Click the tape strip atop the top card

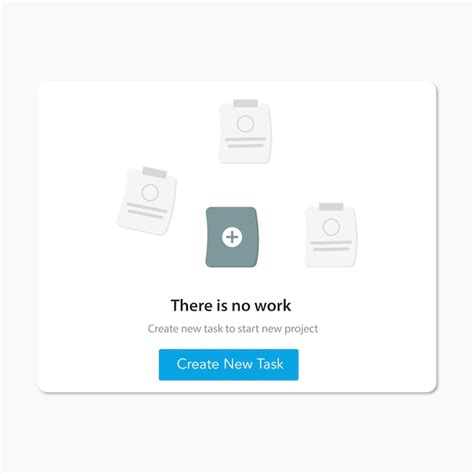click(x=245, y=103)
